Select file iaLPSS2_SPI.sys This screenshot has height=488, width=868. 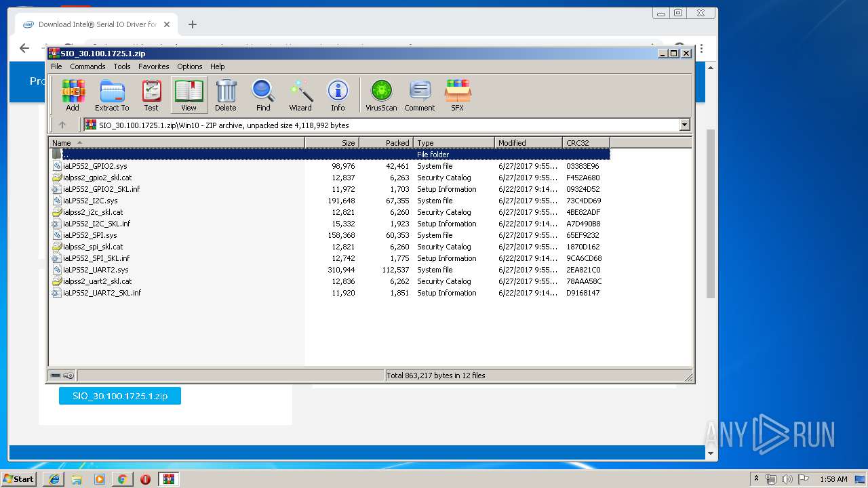tap(330, 235)
